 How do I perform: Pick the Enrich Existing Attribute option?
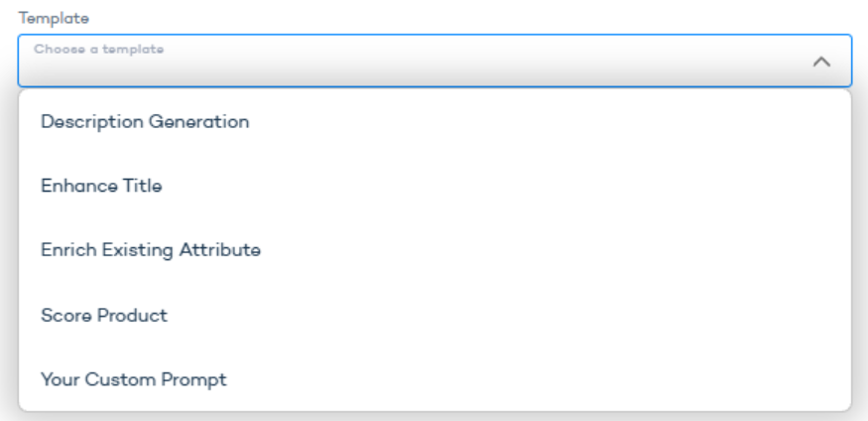point(151,250)
